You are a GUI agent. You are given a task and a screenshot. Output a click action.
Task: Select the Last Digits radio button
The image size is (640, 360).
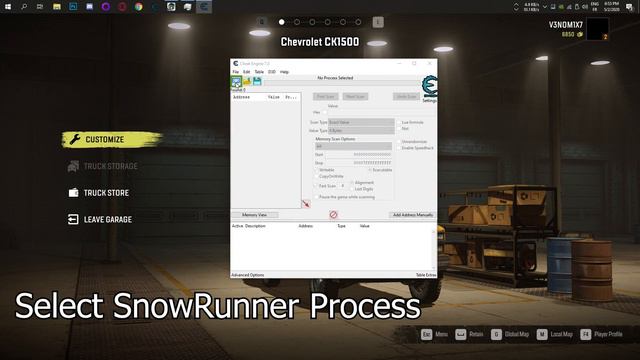tap(352, 189)
